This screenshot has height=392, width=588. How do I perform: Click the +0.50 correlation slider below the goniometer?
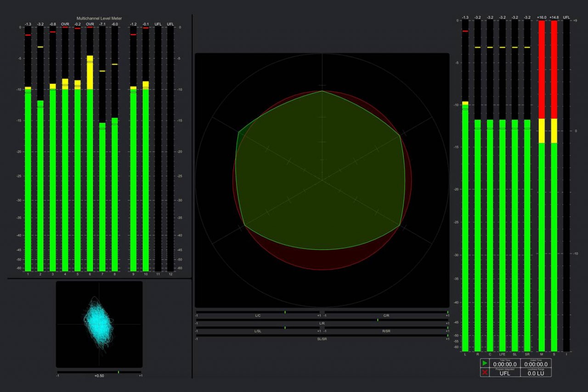pos(99,373)
